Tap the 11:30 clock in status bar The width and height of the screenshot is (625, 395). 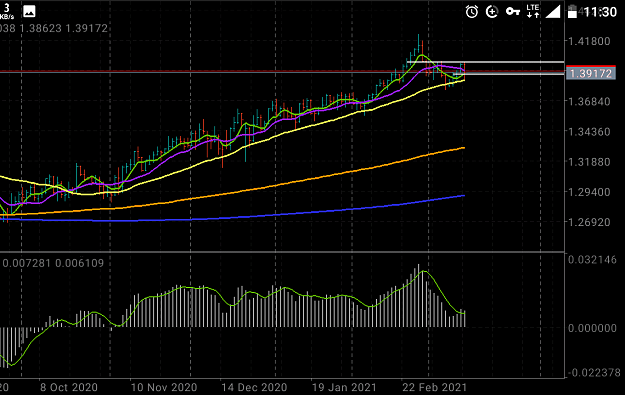point(601,12)
